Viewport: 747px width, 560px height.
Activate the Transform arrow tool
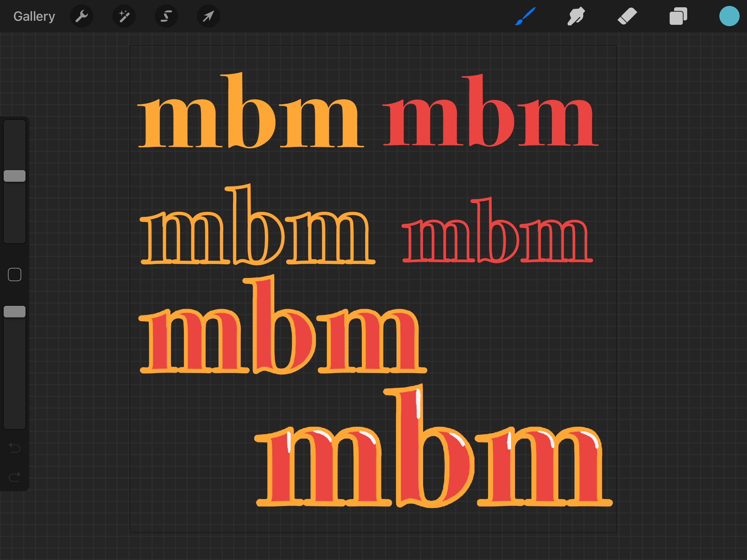(209, 16)
